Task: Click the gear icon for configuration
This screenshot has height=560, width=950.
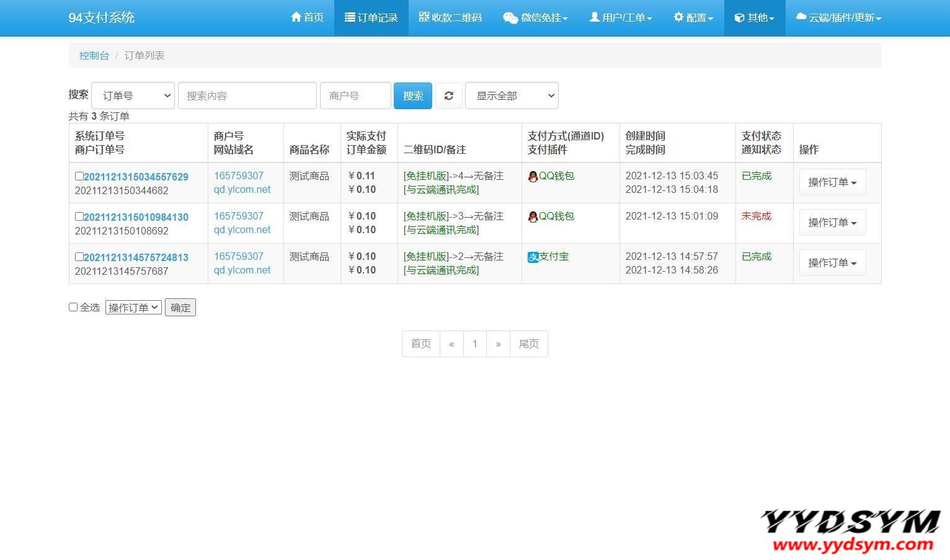Action: 678,17
